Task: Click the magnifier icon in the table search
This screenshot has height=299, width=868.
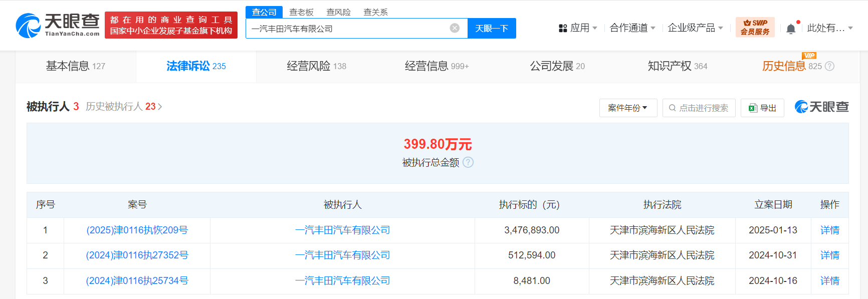Action: [673, 108]
